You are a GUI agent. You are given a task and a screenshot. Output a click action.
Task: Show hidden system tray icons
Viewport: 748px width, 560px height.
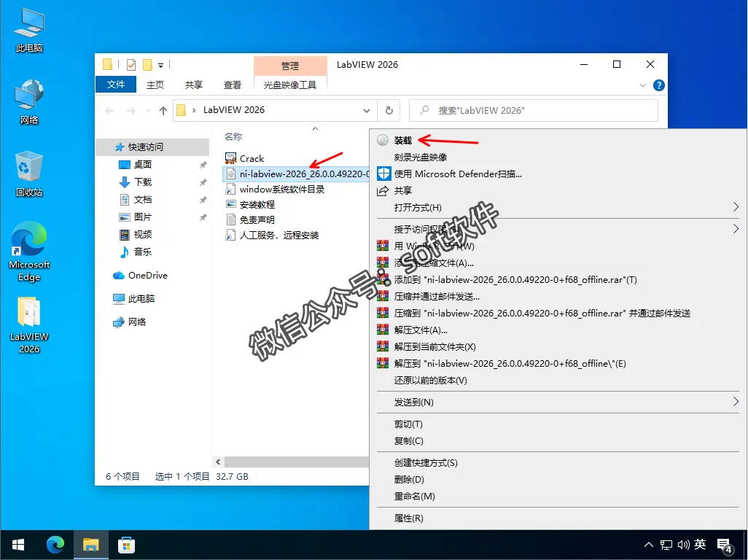click(649, 545)
